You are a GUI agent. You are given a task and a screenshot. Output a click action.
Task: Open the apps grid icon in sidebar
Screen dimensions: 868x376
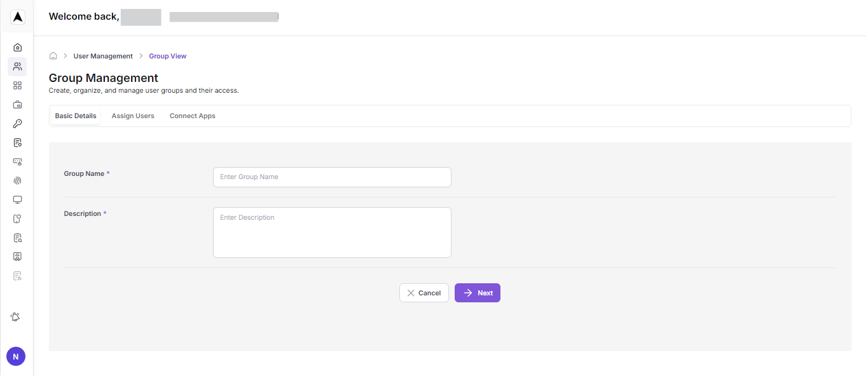17,85
